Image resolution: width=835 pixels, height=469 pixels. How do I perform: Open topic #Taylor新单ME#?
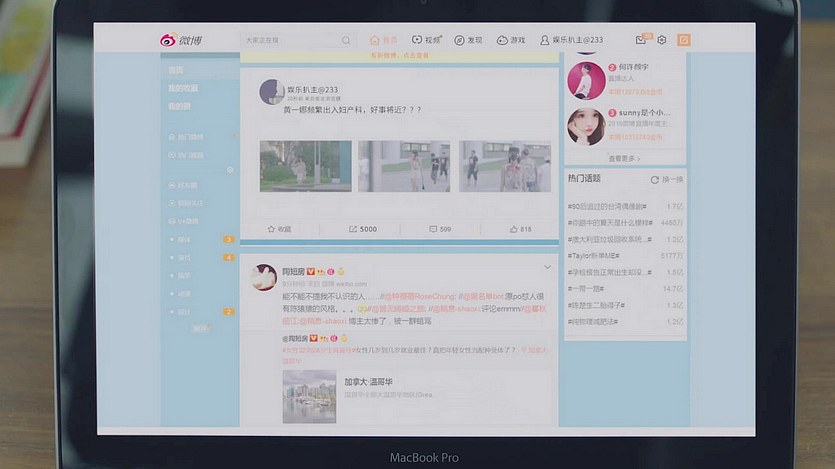594,256
